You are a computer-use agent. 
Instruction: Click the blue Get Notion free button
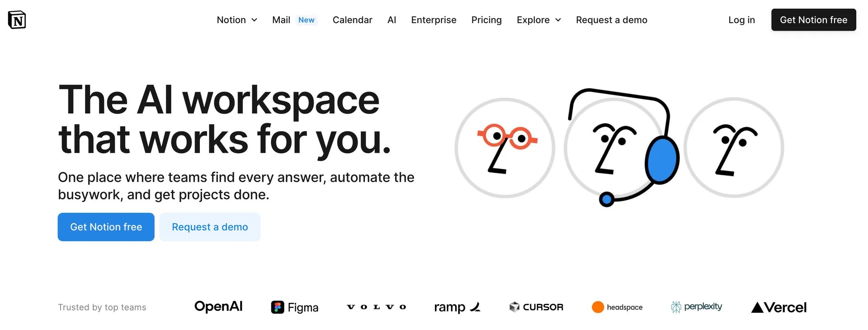pos(106,227)
